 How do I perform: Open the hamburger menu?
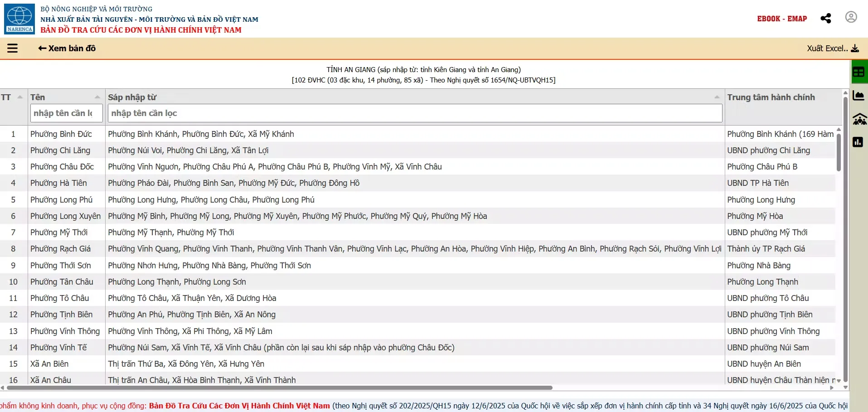12,48
